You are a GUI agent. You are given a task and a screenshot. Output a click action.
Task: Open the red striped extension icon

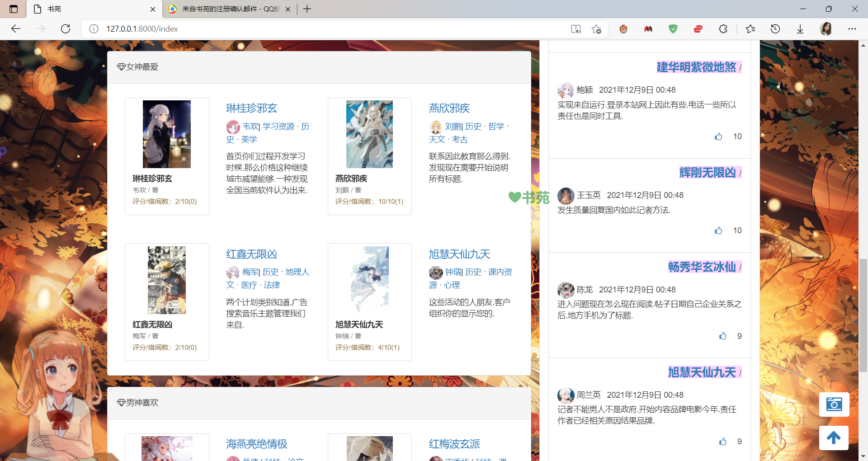pos(698,29)
